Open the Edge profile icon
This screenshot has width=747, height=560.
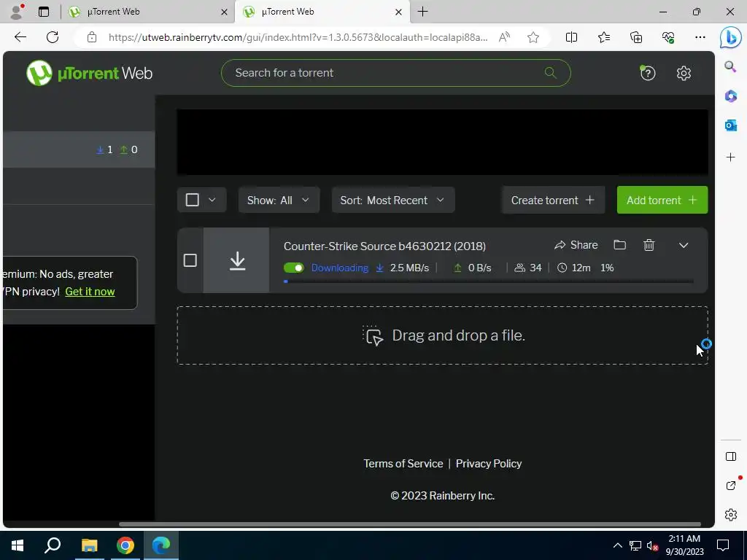click(x=17, y=12)
